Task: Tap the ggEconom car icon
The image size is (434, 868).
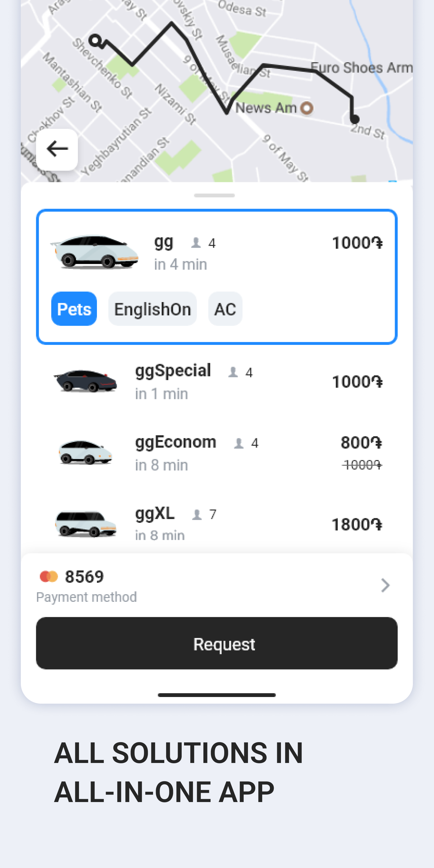Action: [x=86, y=452]
